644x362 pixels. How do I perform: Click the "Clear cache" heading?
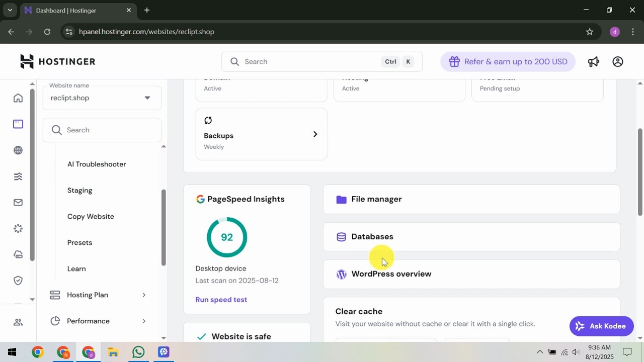(359, 312)
